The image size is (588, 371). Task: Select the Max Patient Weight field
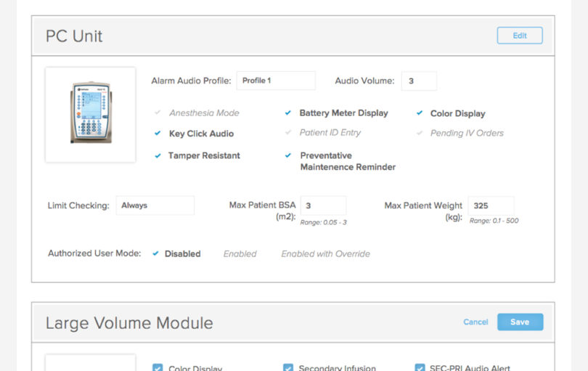[491, 205]
